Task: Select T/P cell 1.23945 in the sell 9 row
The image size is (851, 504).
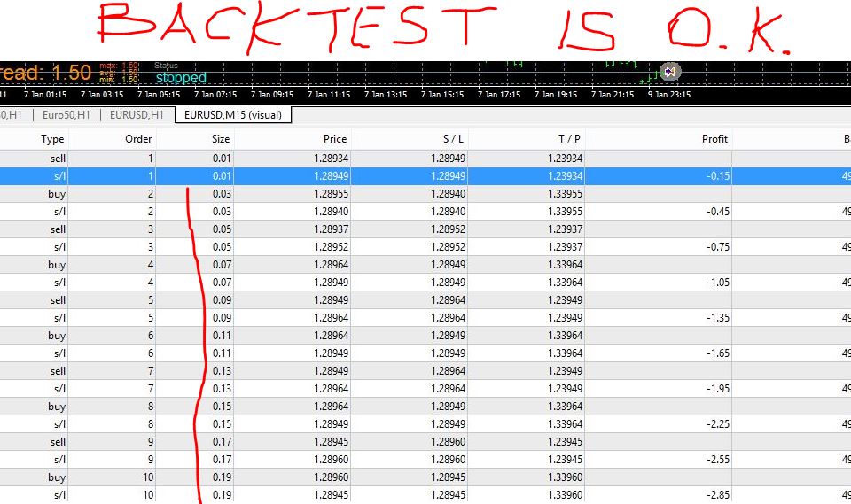Action: (x=565, y=442)
